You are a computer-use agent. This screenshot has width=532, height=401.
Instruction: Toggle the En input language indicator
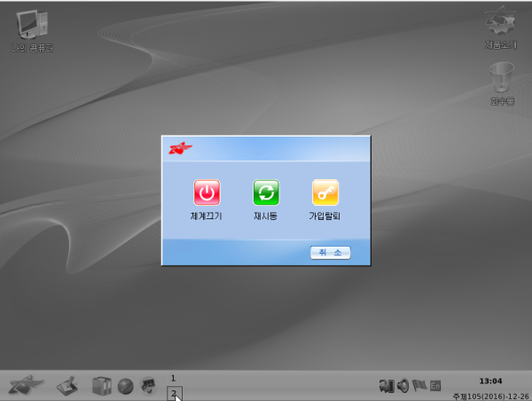point(435,386)
